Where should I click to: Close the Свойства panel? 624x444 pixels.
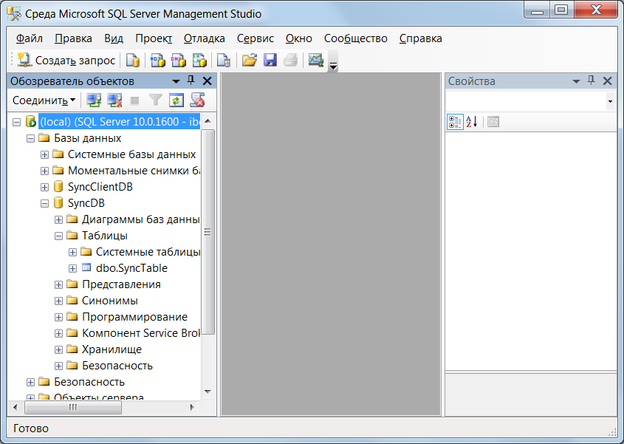(607, 81)
